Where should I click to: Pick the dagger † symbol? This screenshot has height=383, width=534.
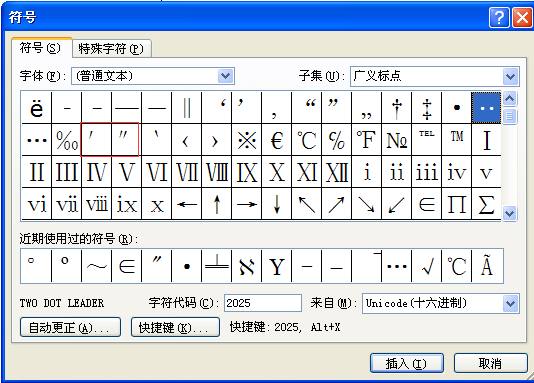397,108
